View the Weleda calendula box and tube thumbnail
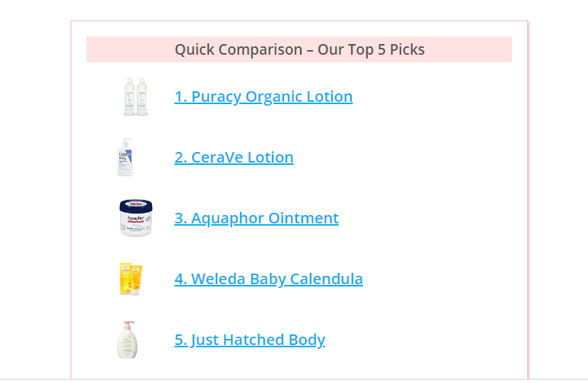This screenshot has width=588, height=383. tap(131, 279)
